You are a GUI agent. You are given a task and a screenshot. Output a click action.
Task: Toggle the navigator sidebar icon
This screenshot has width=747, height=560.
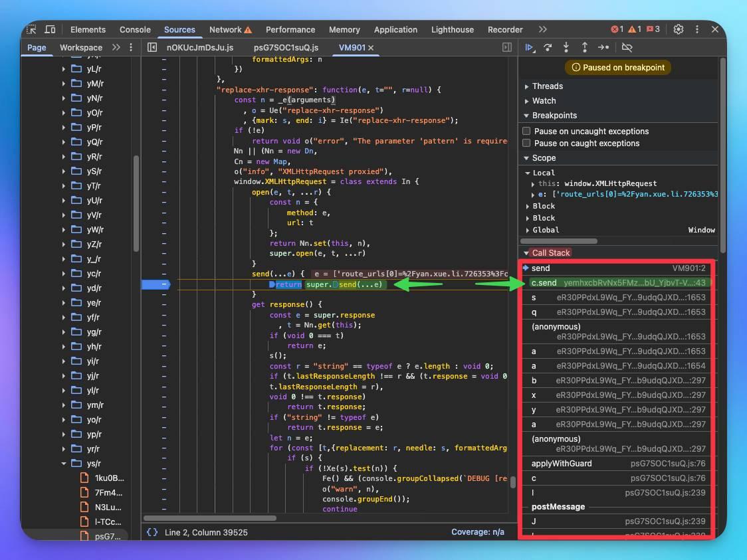[x=152, y=47]
